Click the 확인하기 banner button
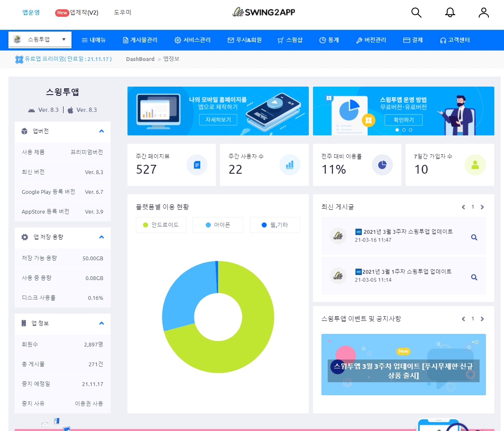This screenshot has width=504, height=431. point(403,120)
